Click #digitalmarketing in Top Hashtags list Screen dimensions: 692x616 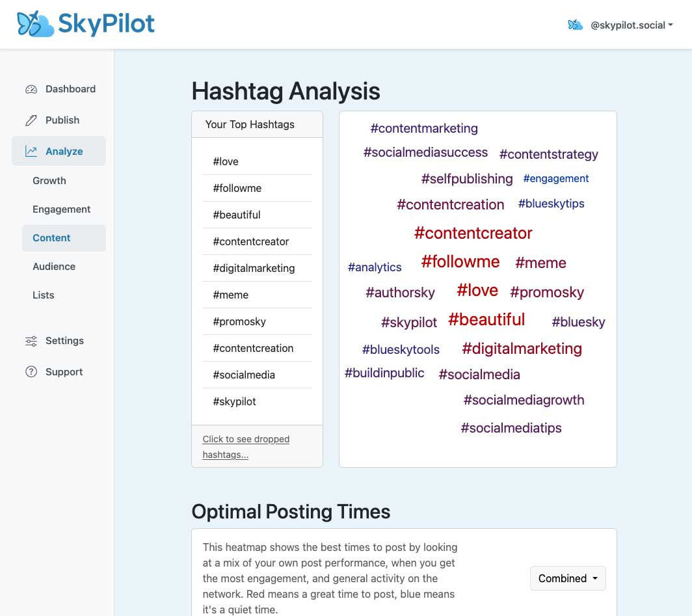[254, 268]
